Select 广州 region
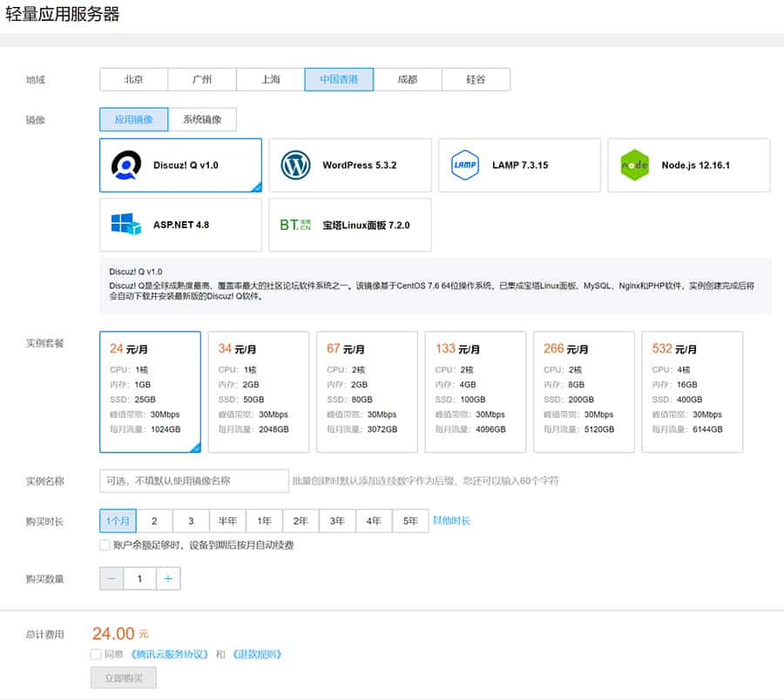This screenshot has height=700, width=784. tap(202, 79)
